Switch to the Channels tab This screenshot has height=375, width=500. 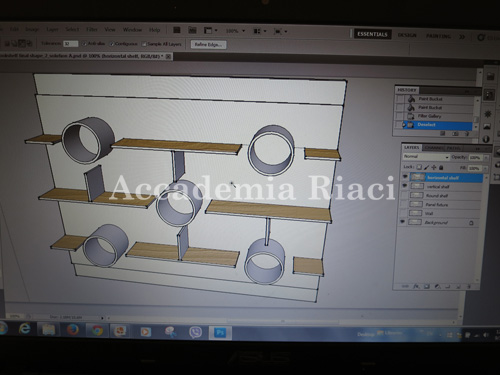pos(434,148)
